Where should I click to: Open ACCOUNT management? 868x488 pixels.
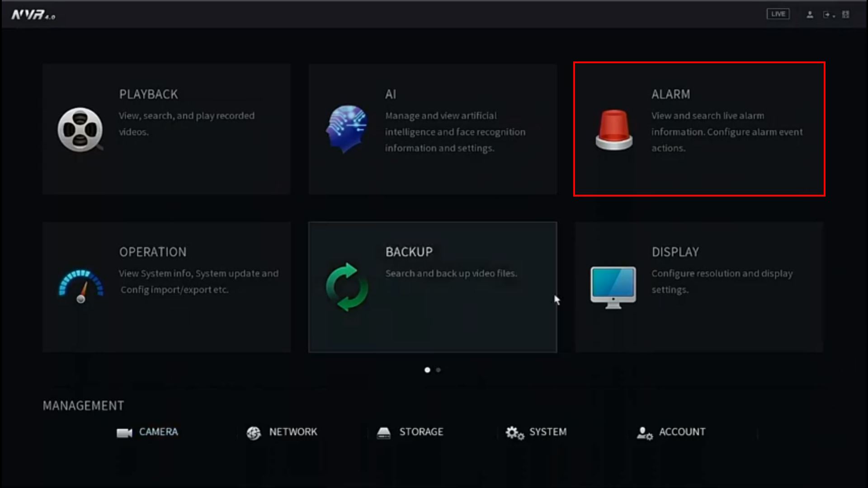pyautogui.click(x=671, y=432)
